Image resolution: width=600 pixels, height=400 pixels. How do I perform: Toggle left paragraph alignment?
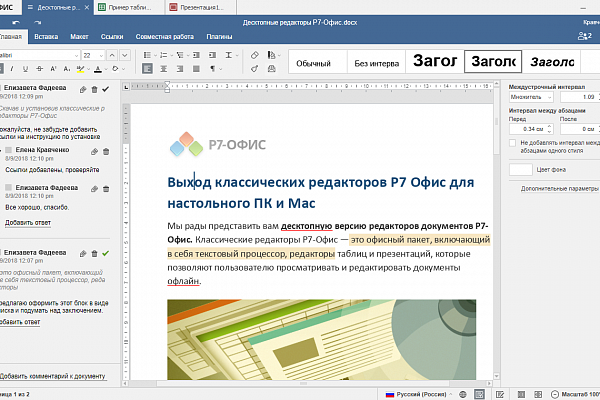[x=147, y=69]
